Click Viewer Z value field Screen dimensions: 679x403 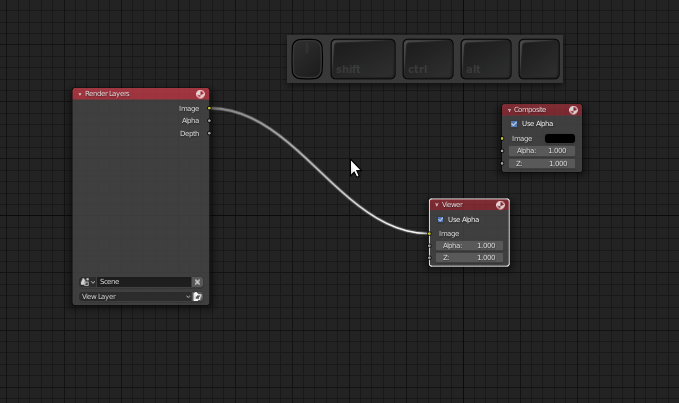click(x=469, y=258)
